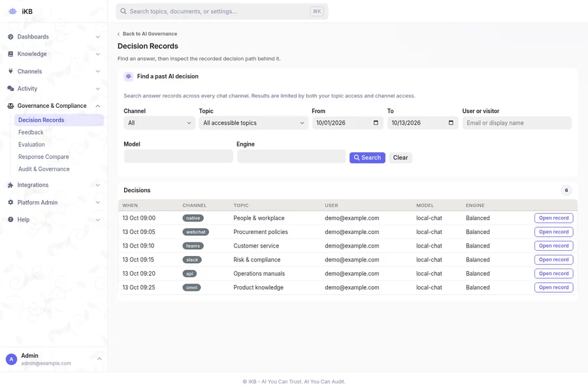Open the To date calendar picker icon
Screen dimensions: 588x392
[451, 123]
